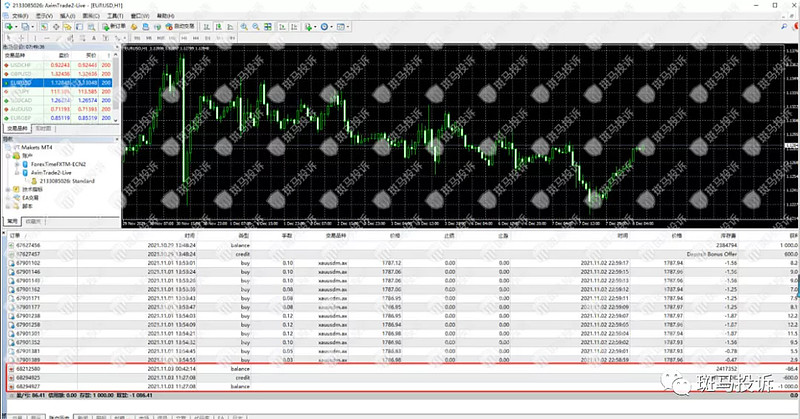Open the Strategy Tester icon

pos(91,27)
